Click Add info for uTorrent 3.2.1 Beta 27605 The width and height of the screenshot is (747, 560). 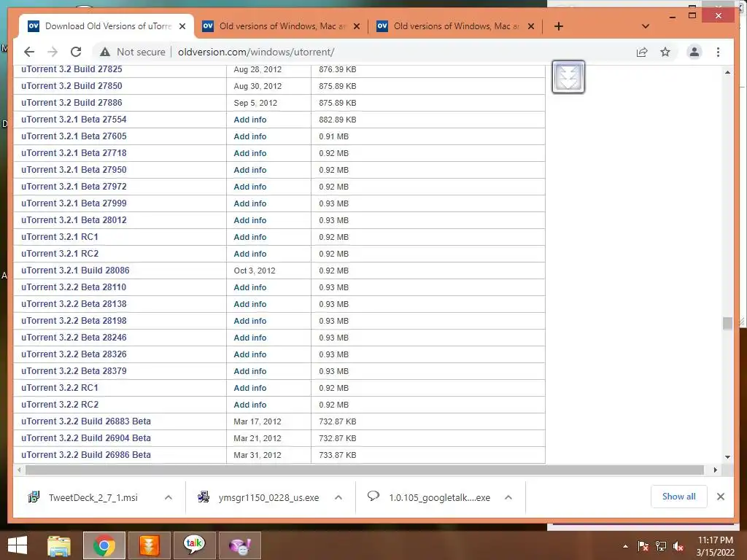click(x=250, y=136)
